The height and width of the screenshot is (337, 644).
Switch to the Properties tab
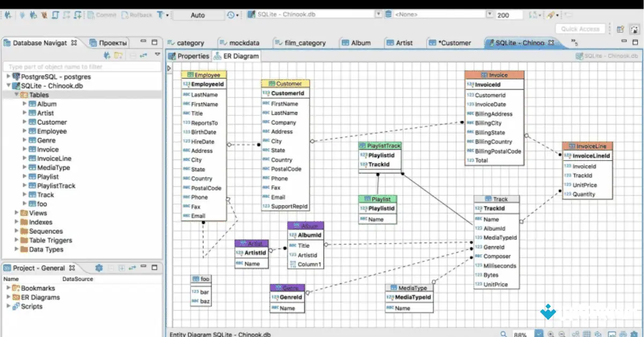[188, 56]
